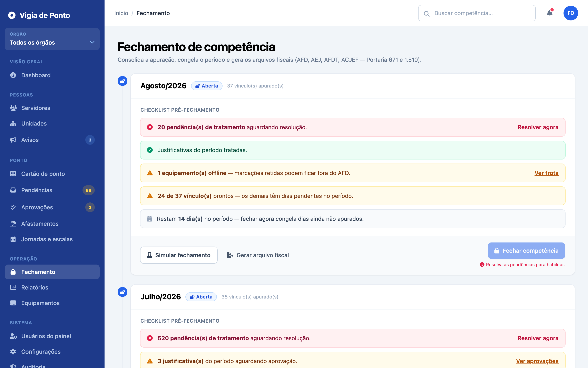
Task: Open the Ver aprovações link
Action: 537,361
